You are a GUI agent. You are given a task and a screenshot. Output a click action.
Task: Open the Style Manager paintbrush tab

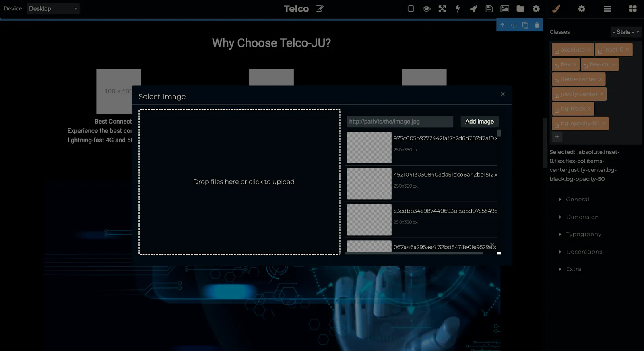(556, 8)
